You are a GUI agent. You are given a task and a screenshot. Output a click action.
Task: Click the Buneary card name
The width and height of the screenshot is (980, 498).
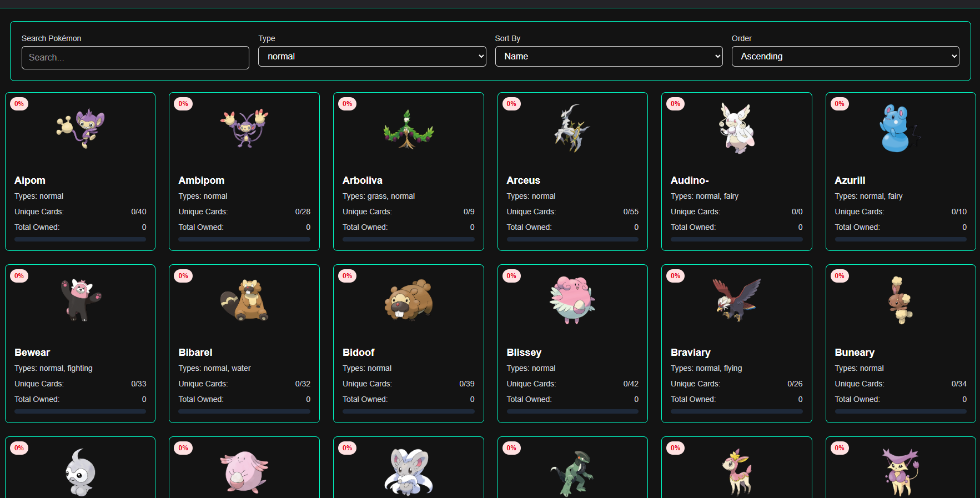click(855, 353)
